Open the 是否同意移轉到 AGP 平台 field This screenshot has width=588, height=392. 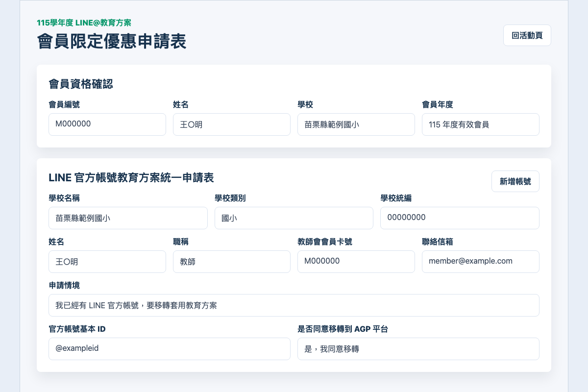click(x=418, y=349)
